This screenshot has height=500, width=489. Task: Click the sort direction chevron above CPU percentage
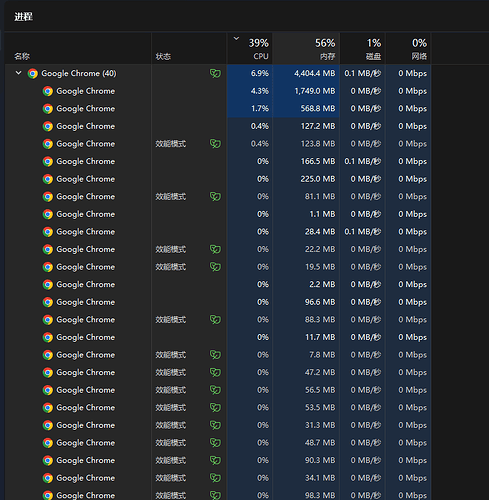coord(236,39)
